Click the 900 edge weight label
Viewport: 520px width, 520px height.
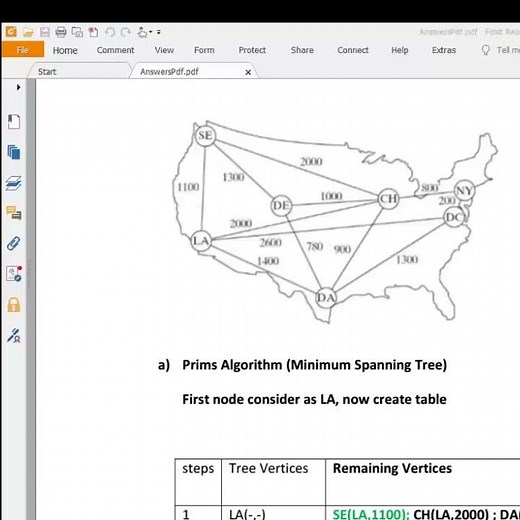[x=342, y=249]
